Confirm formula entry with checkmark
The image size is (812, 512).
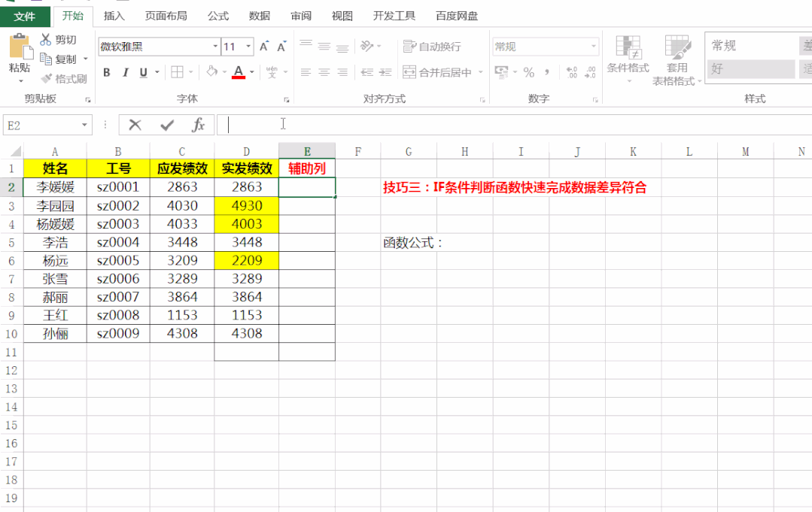(x=167, y=125)
